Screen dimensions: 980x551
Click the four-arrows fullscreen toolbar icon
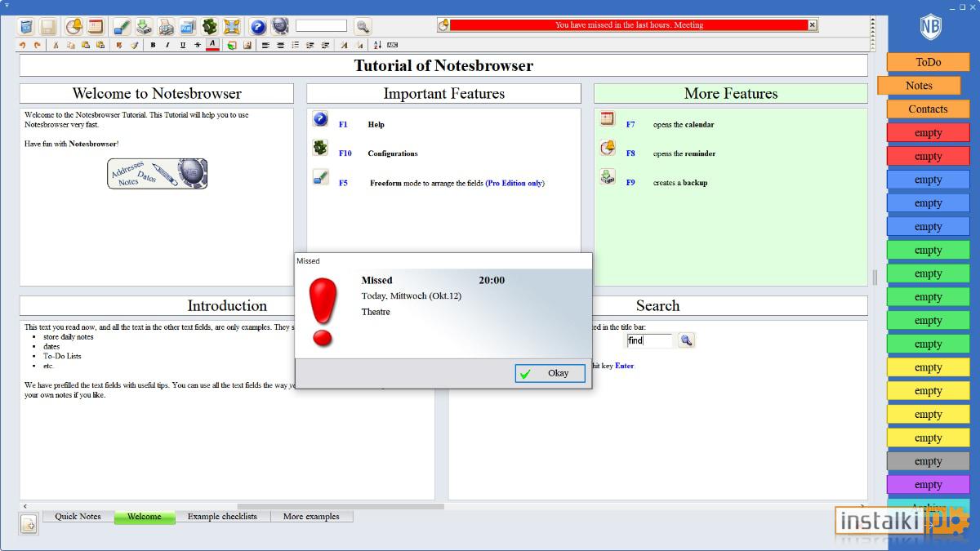pos(232,26)
